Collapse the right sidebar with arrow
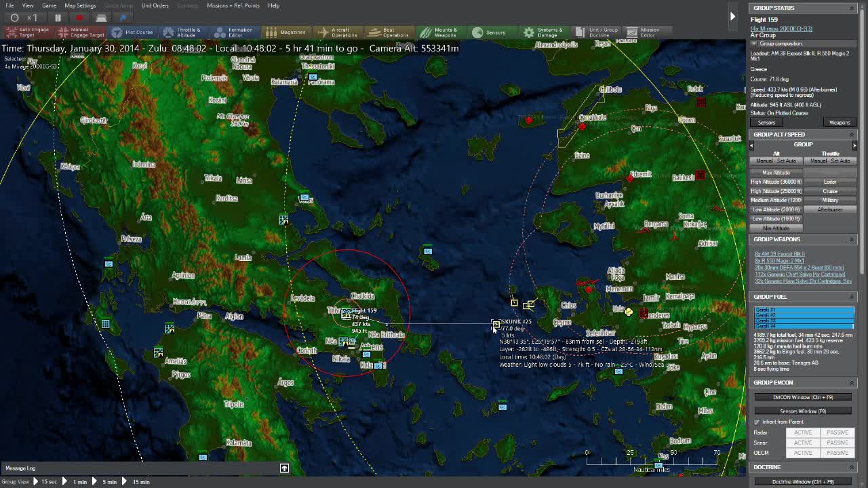 click(732, 16)
